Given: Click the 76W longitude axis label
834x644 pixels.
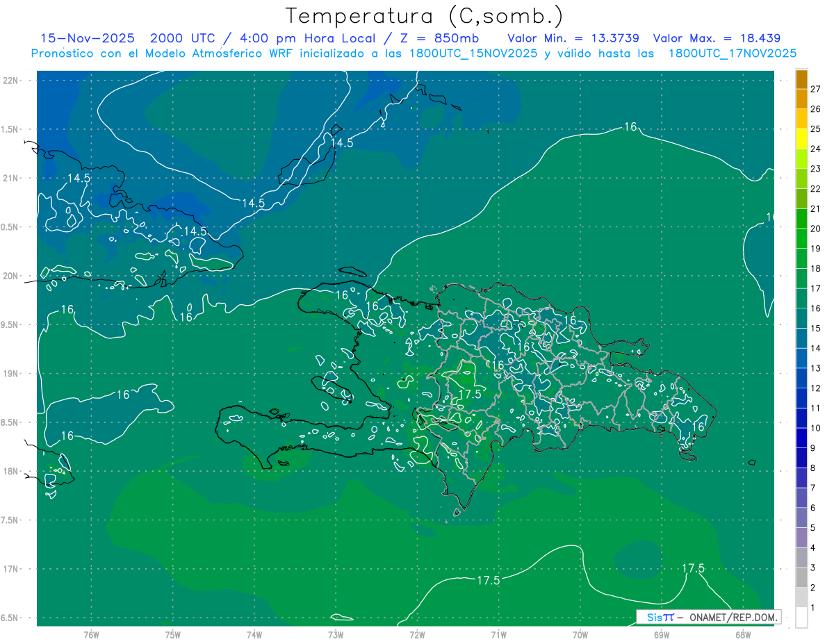Looking at the screenshot, I should pos(91,635).
